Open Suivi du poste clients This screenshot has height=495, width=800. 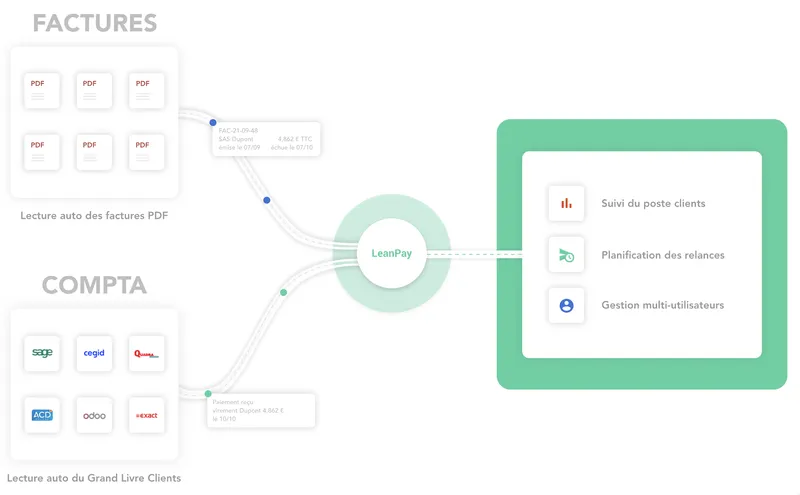click(653, 203)
